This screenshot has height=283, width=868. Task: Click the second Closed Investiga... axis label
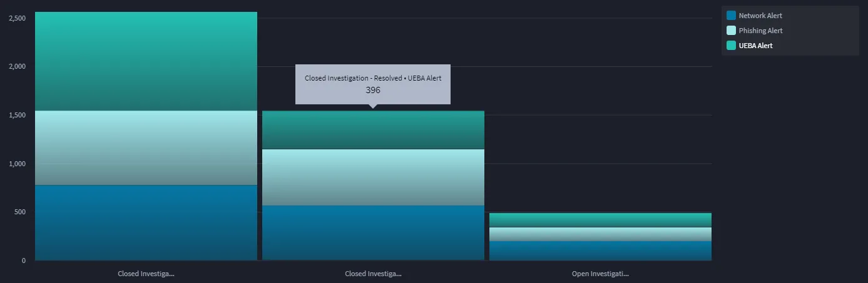(373, 274)
